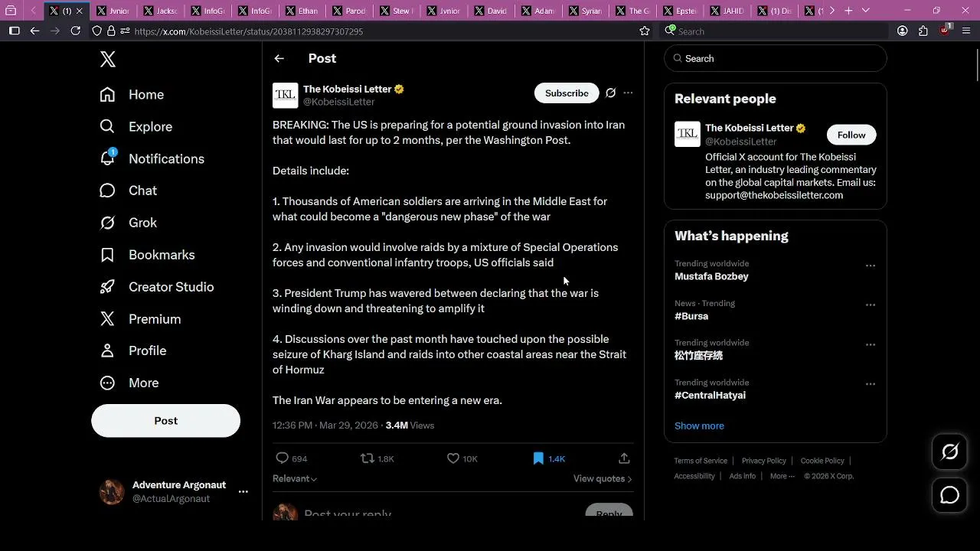Bookmark this page with the star icon
The height and width of the screenshot is (551, 980).
click(x=645, y=31)
